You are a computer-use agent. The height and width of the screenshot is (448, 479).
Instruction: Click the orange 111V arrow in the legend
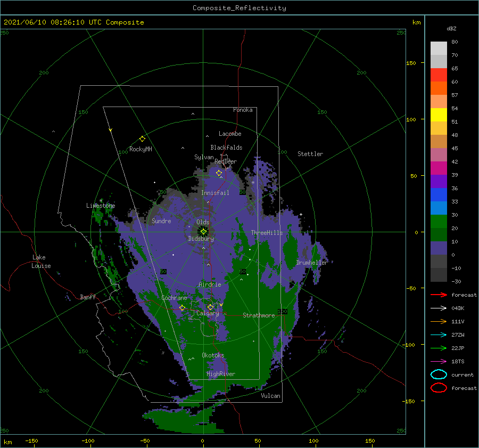coord(439,321)
